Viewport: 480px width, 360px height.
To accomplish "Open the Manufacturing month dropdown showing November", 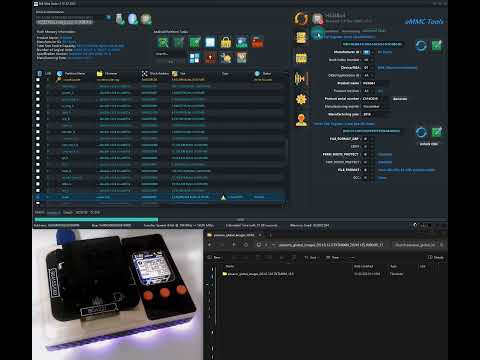I will point(375,107).
